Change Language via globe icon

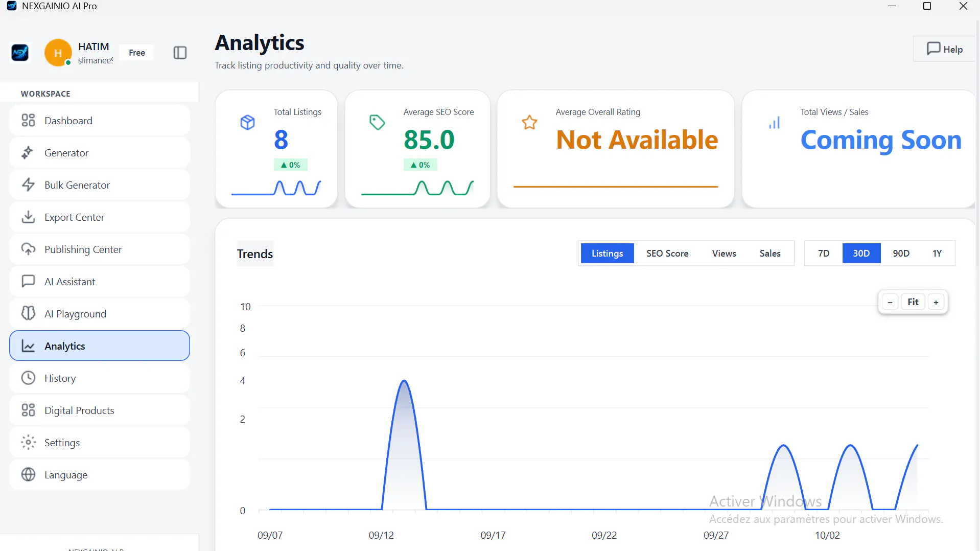pos(28,475)
